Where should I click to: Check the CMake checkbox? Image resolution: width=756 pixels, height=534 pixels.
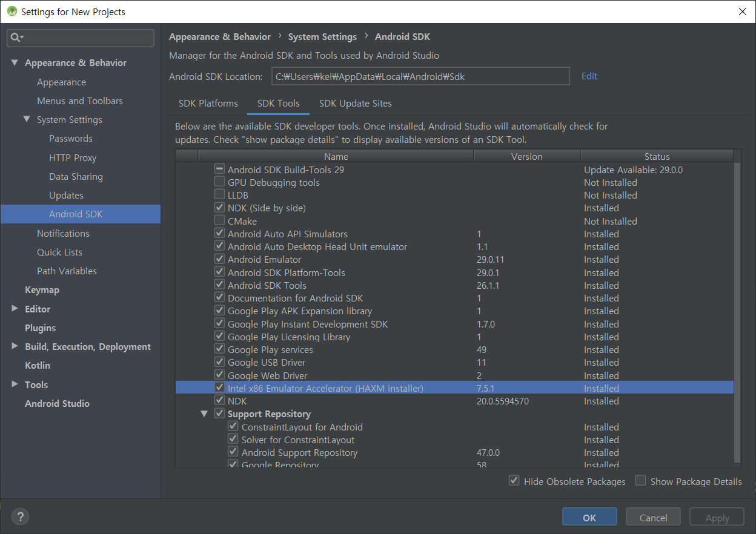click(220, 221)
